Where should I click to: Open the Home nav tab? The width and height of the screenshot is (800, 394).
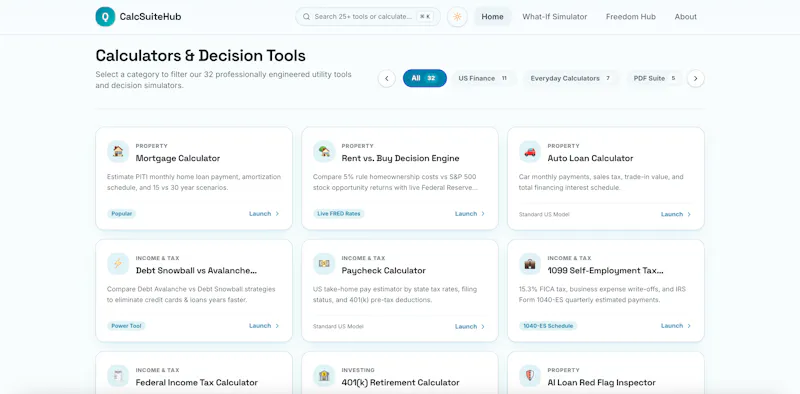click(x=492, y=17)
